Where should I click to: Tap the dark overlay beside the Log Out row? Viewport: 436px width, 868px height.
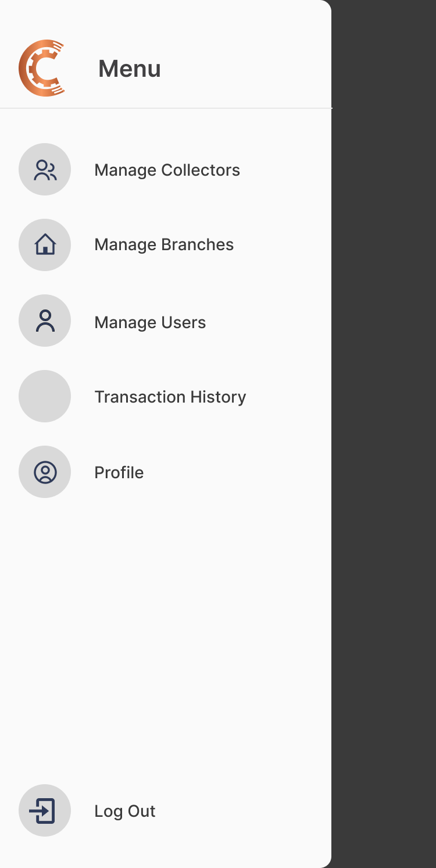384,810
